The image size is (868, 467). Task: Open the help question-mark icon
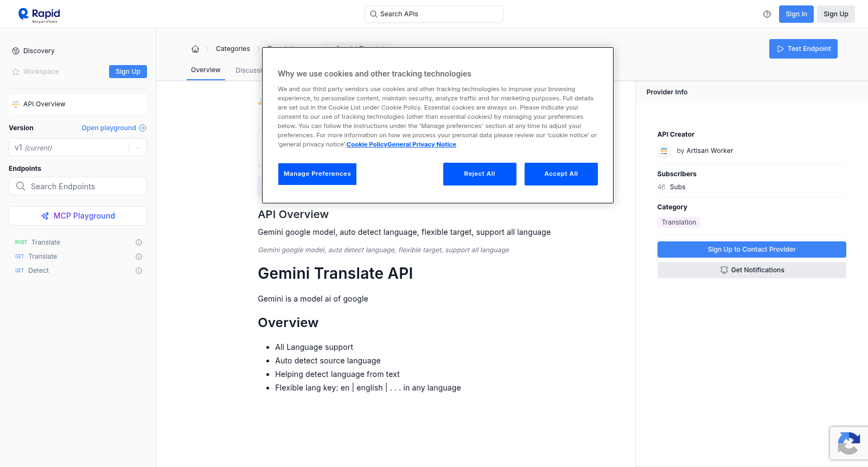767,14
